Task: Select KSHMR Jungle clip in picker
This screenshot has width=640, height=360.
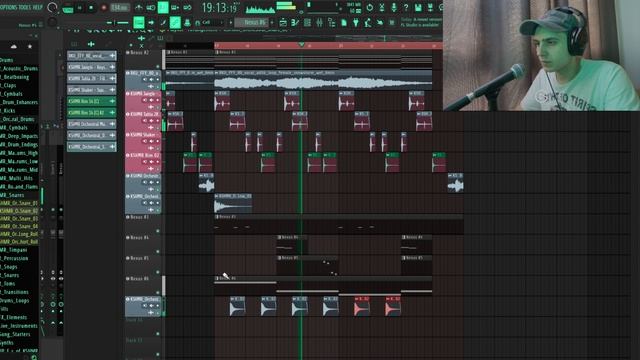Action: coord(91,67)
